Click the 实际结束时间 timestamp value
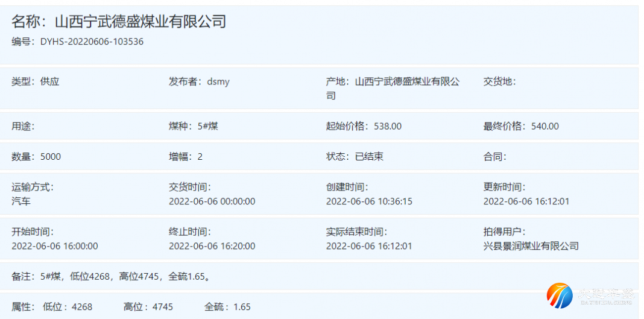The width and height of the screenshot is (644, 319). coord(369,246)
